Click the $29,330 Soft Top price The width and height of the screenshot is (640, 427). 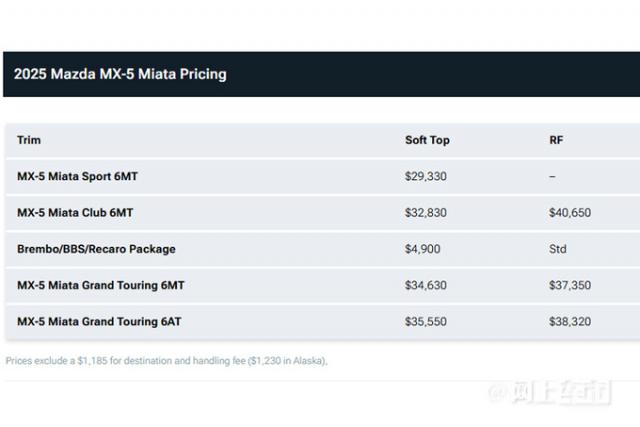426,176
